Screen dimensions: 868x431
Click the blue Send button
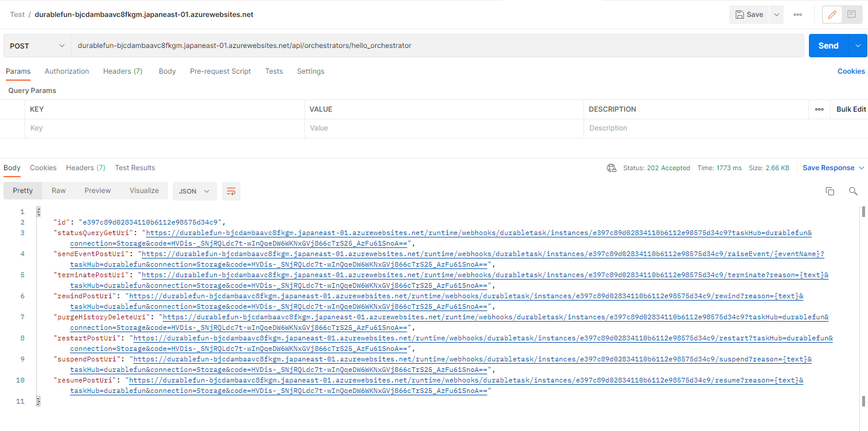[829, 46]
